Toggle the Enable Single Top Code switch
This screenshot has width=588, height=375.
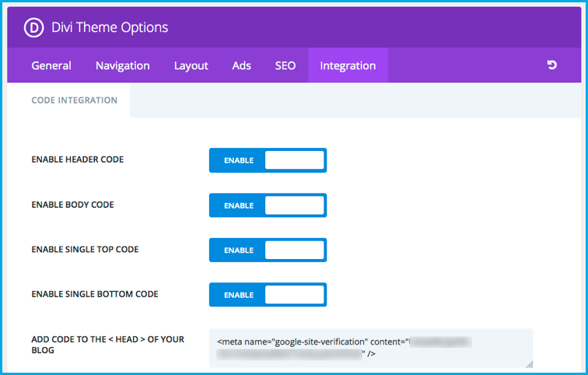point(268,250)
